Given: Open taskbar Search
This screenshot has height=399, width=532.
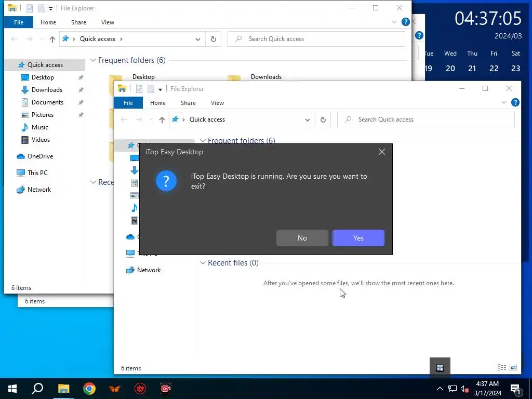Looking at the screenshot, I should tap(37, 389).
